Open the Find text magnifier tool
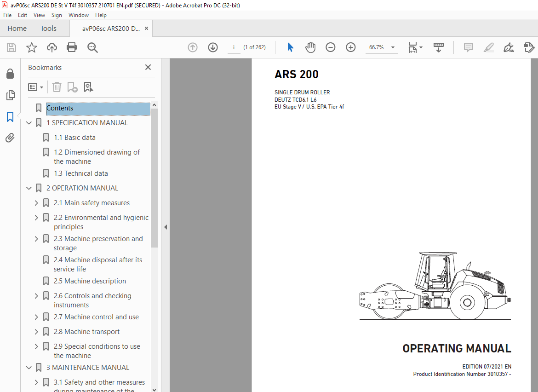 click(x=92, y=47)
